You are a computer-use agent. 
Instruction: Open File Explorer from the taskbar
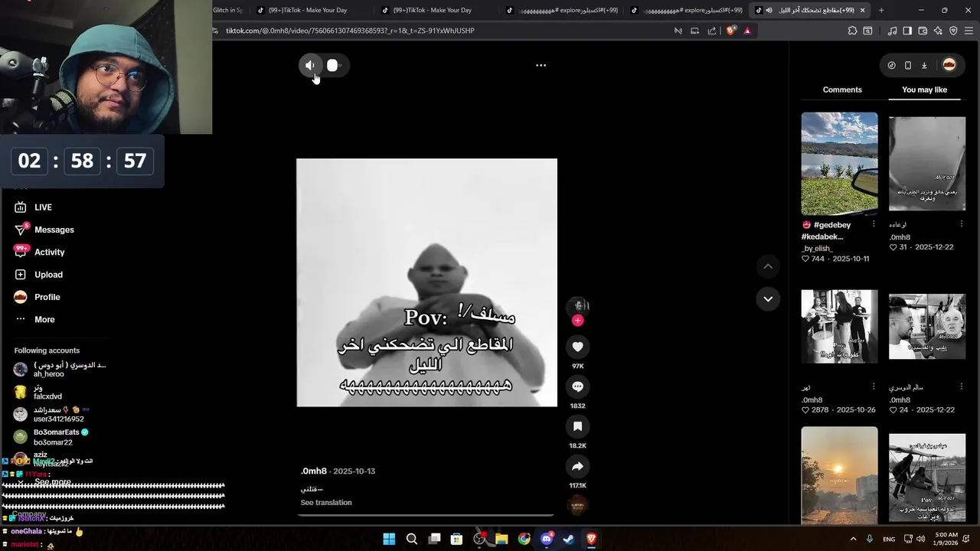pyautogui.click(x=501, y=539)
